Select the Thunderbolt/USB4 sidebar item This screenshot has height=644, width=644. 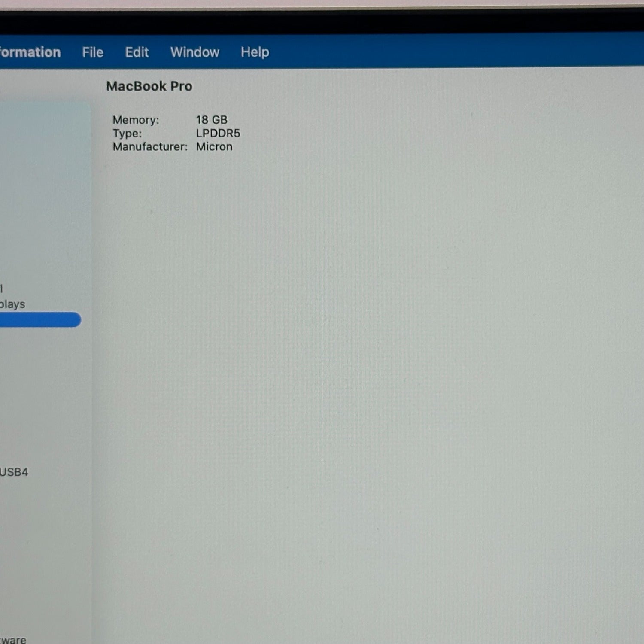[x=14, y=472]
